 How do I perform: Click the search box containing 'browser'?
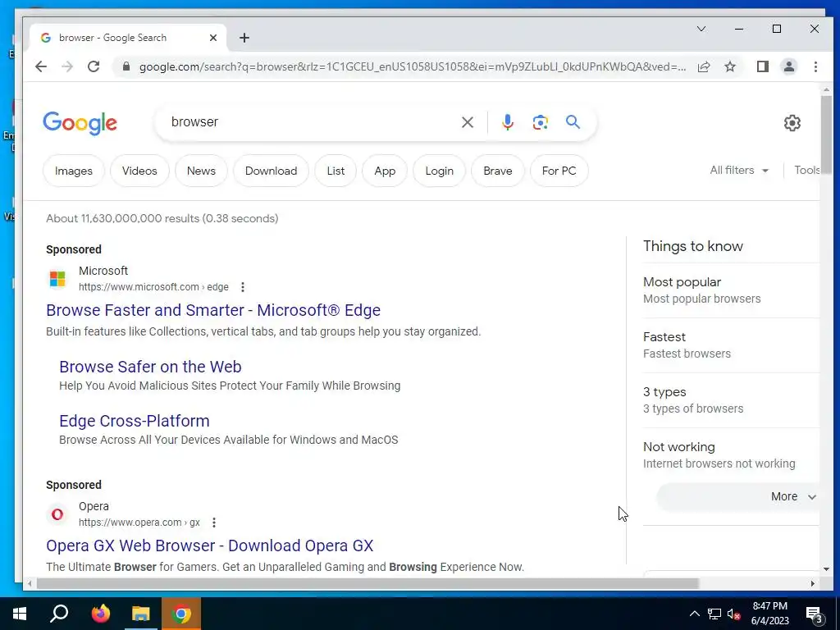click(x=311, y=122)
